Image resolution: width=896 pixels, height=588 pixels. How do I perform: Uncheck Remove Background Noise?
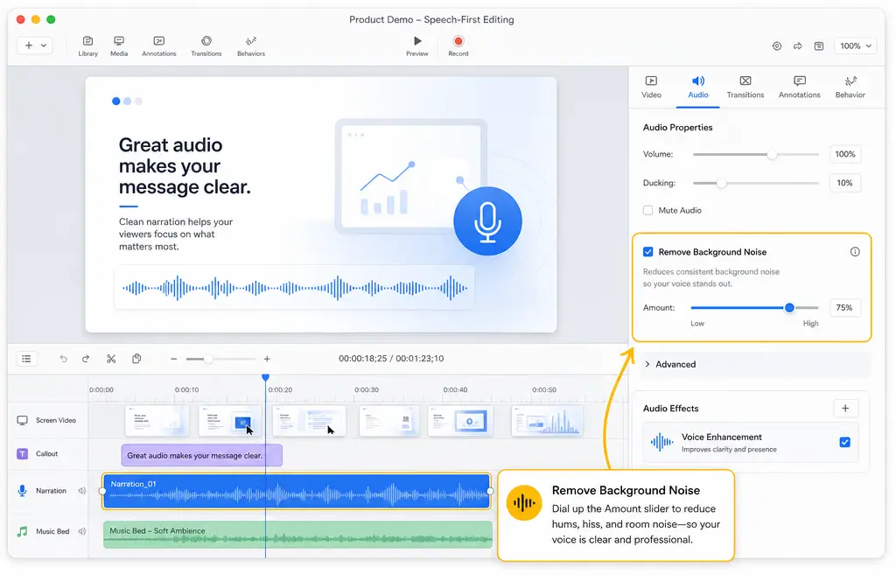click(648, 252)
